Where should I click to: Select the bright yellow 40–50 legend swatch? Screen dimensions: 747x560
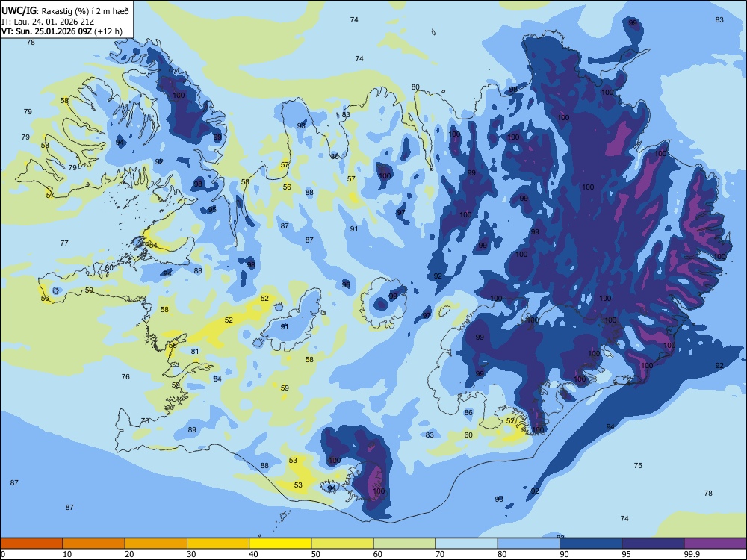pos(280,544)
